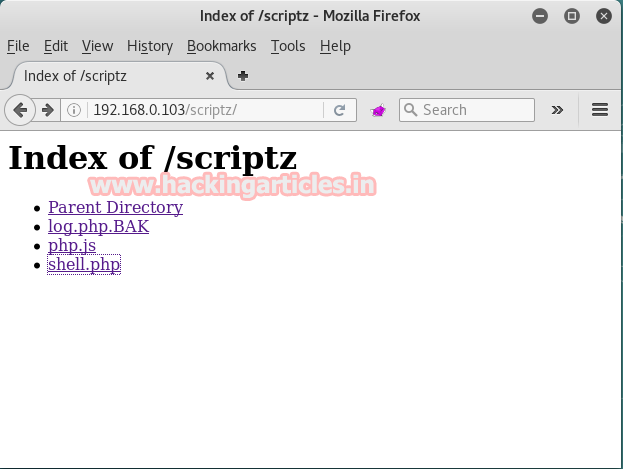The width and height of the screenshot is (623, 469).
Task: Open the File menu
Action: (18, 46)
